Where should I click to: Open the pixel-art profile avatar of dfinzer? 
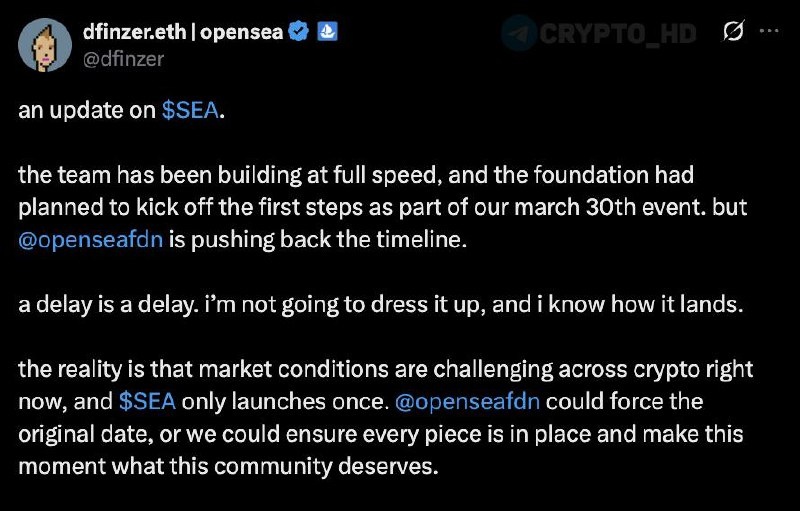45,45
